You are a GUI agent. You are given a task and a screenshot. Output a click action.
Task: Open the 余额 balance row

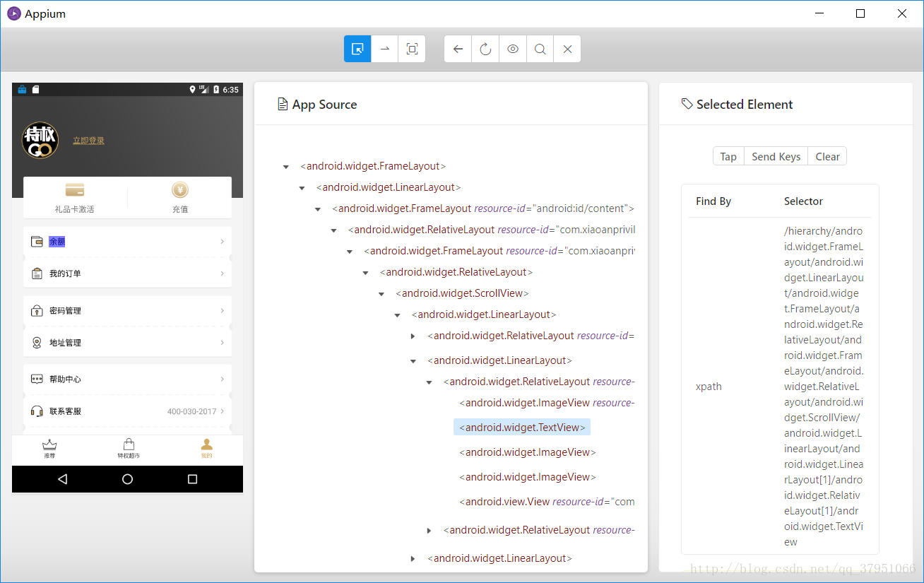127,242
